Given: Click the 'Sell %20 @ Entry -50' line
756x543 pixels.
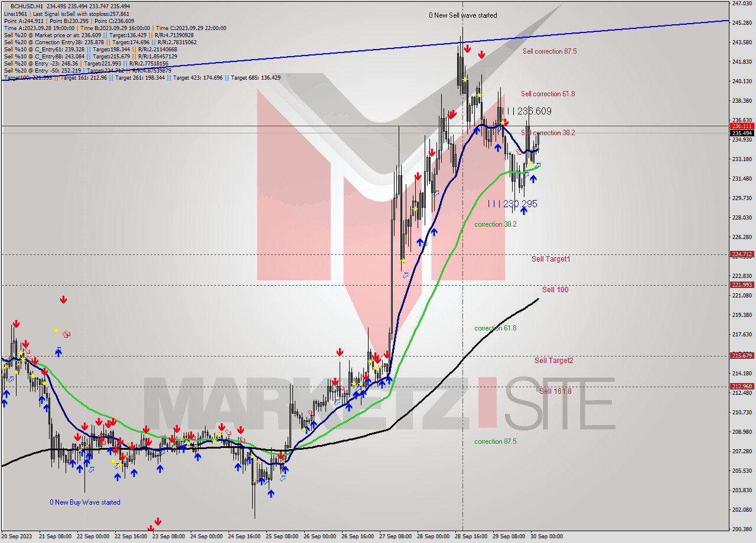Looking at the screenshot, I should coord(87,70).
